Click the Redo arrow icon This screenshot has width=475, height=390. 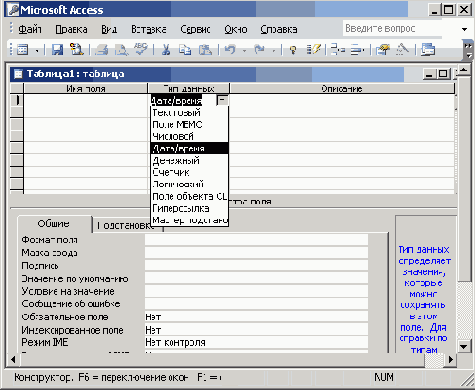click(x=259, y=50)
